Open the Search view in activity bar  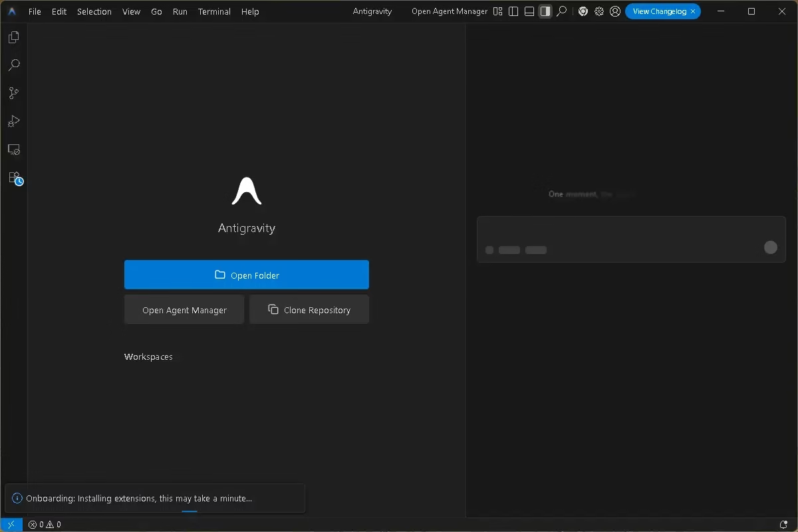13,65
